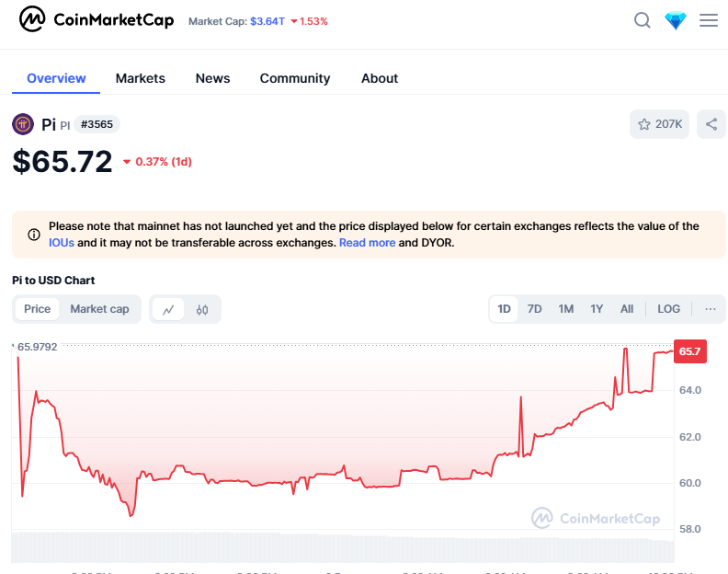
Task: Switch chart to Market cap
Action: click(99, 309)
